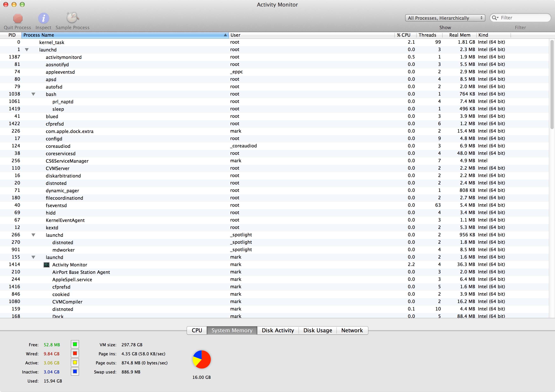This screenshot has width=555, height=392.
Task: Select AirPort Base Station Agent process
Action: click(274, 272)
